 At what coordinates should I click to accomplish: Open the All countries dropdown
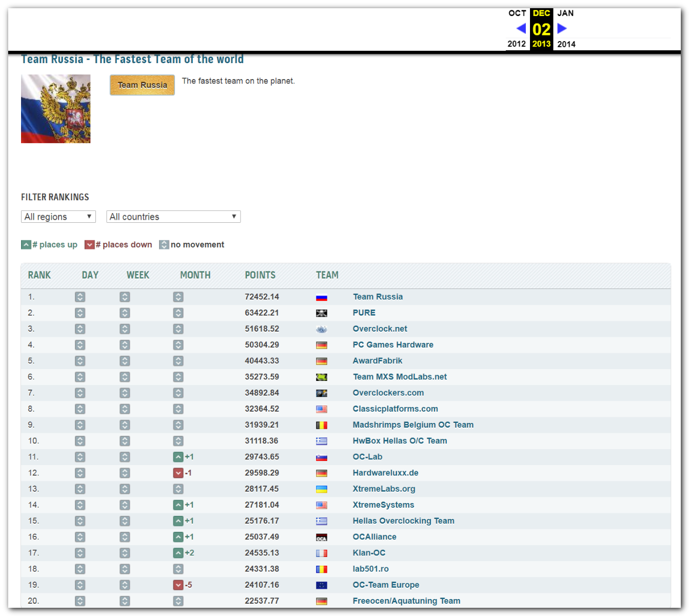tap(173, 217)
